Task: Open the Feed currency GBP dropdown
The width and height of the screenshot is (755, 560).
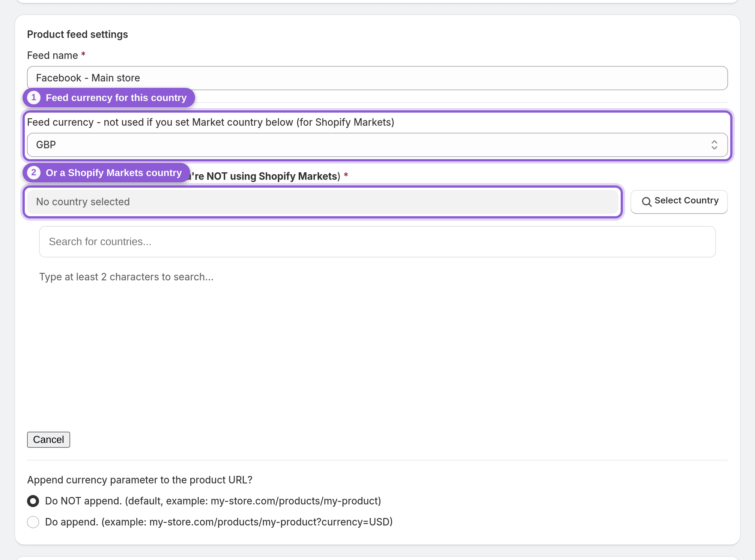Action: pos(377,145)
